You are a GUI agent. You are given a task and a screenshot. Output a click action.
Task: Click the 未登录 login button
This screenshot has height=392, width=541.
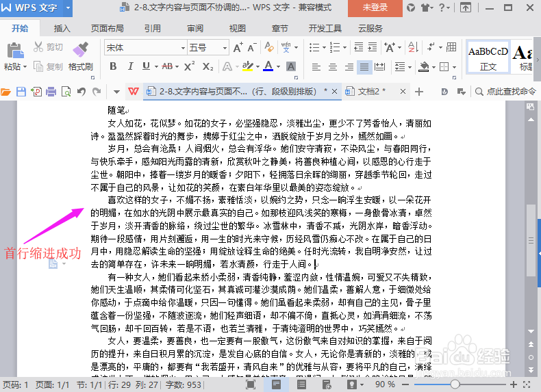tap(375, 8)
